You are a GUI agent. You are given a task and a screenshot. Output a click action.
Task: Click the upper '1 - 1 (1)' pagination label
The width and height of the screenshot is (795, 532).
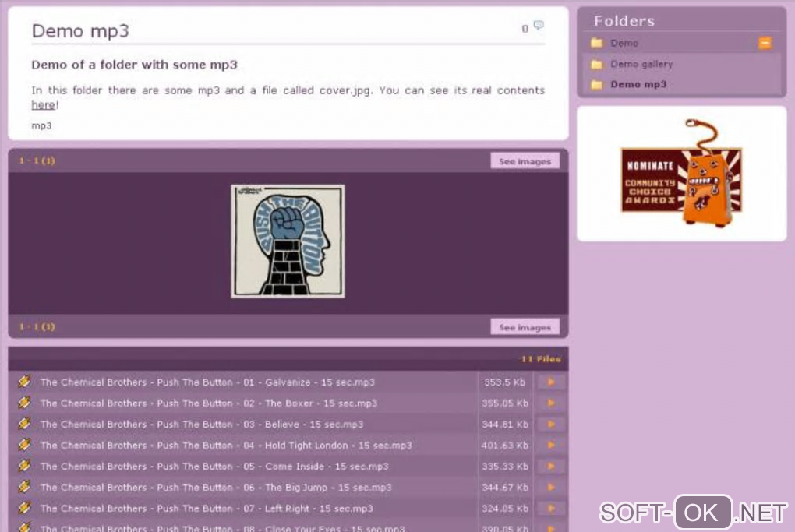coord(37,160)
